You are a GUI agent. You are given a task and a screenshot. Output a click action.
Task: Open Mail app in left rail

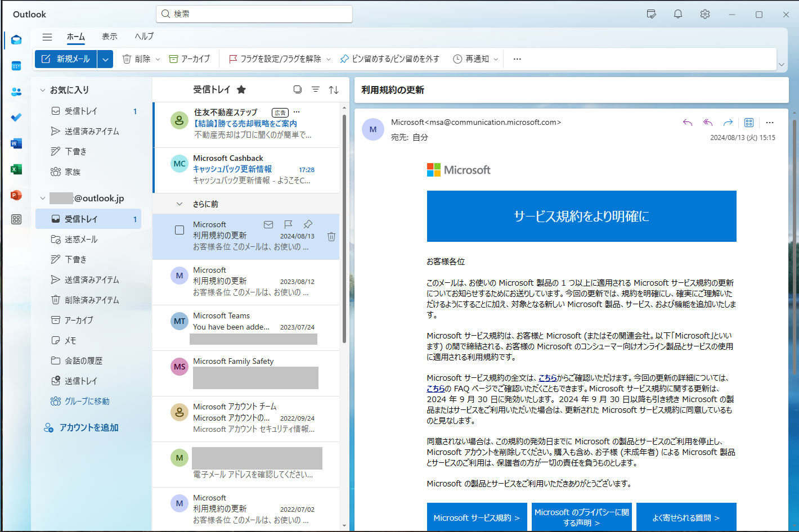click(x=16, y=40)
